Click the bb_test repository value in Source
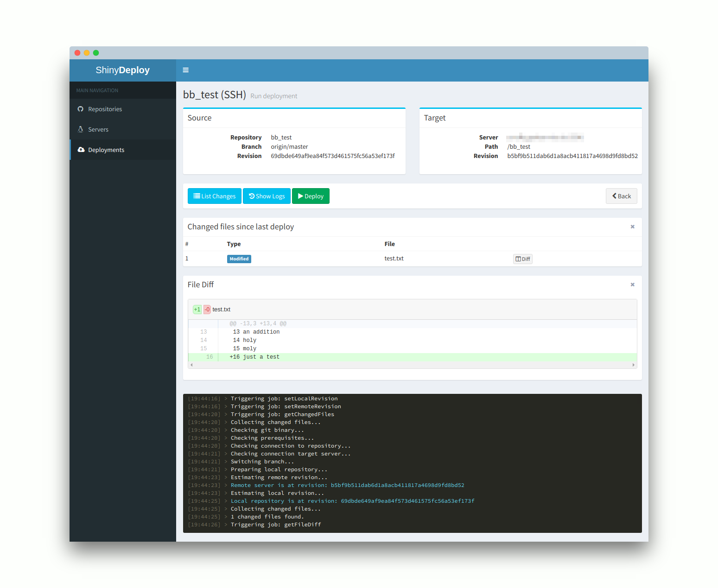This screenshot has width=718, height=588. (x=281, y=138)
